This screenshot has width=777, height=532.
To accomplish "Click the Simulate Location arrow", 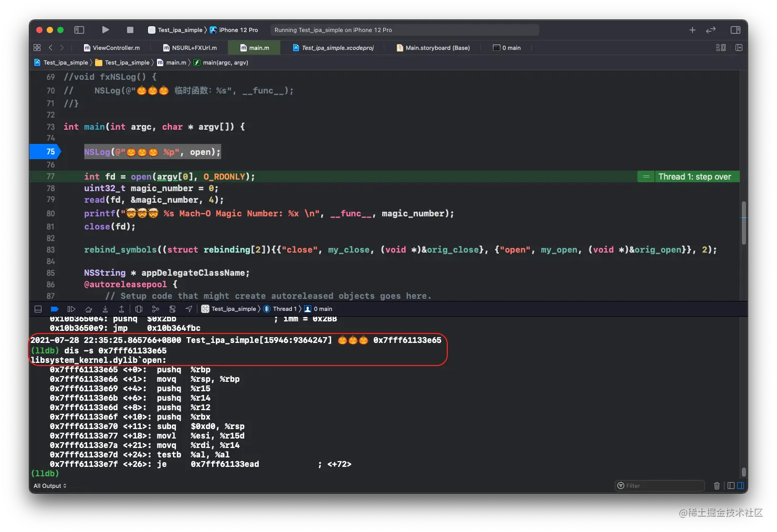I will click(189, 309).
